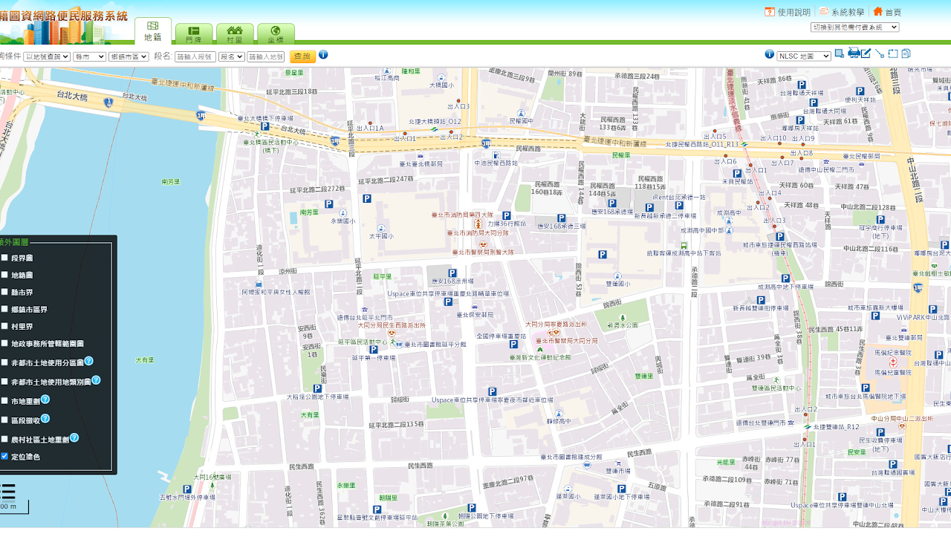Open the 鄉鎮市區 dropdown

coord(129,56)
